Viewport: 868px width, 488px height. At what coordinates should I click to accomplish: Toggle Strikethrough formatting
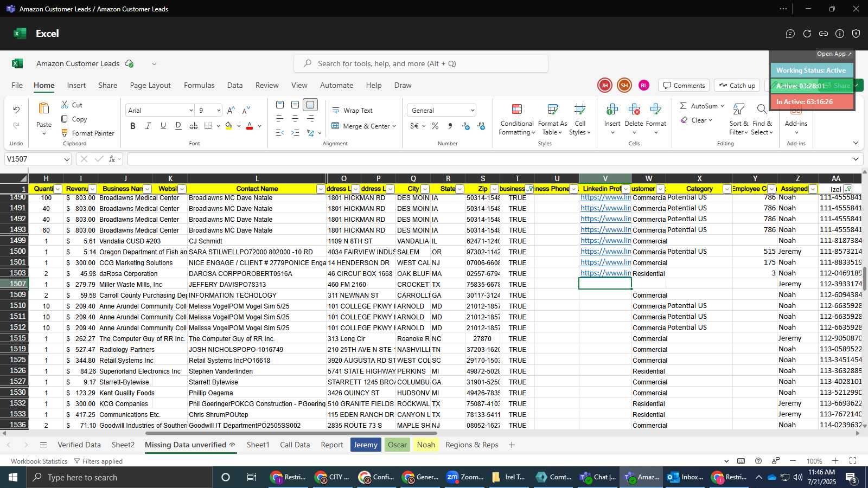(194, 126)
